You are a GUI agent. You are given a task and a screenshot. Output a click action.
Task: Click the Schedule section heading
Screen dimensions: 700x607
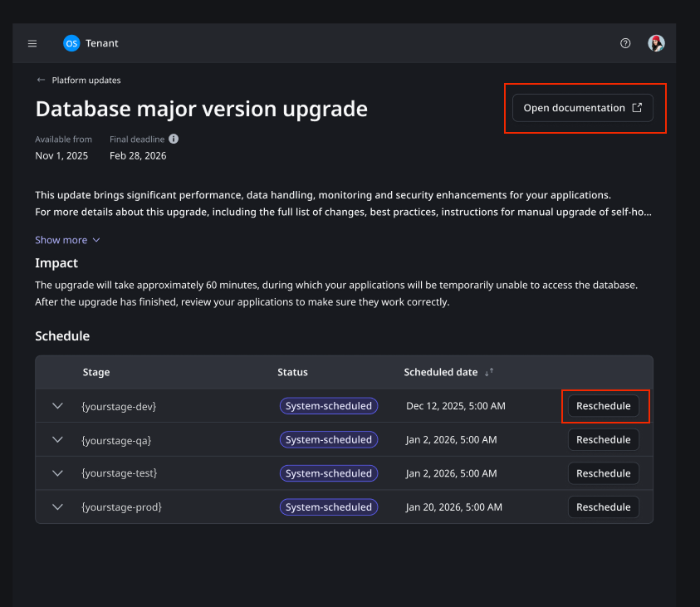pos(62,336)
